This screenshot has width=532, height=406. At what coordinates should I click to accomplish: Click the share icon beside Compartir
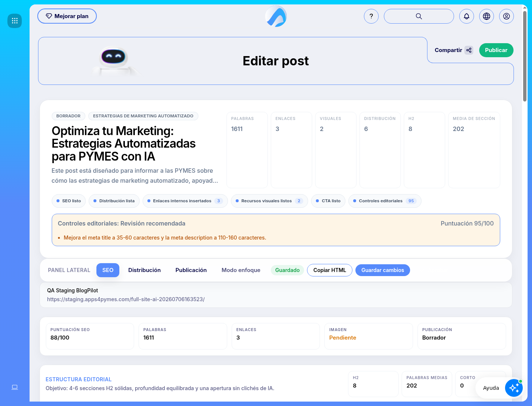[x=469, y=50]
